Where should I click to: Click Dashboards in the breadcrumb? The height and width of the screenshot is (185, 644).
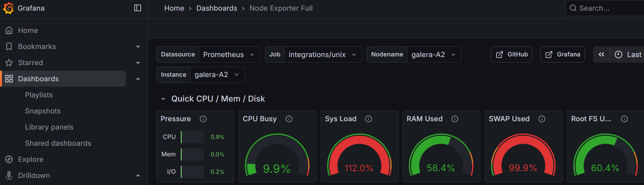pos(217,8)
